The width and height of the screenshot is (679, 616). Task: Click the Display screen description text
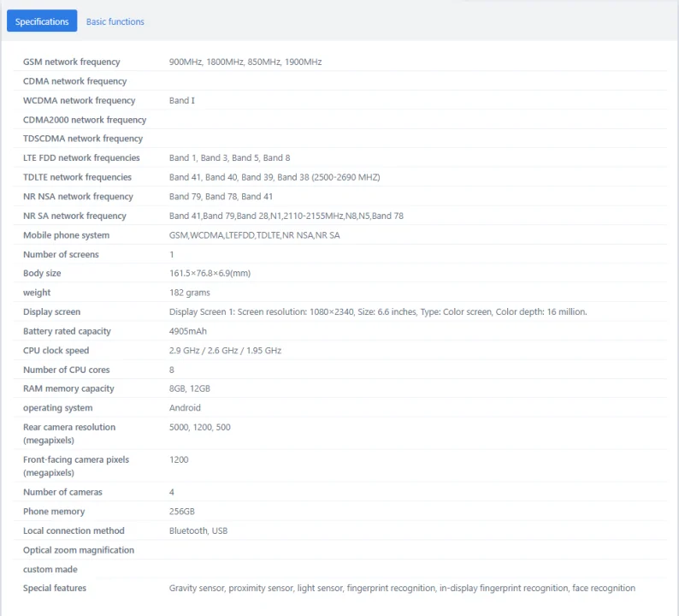[x=377, y=312]
